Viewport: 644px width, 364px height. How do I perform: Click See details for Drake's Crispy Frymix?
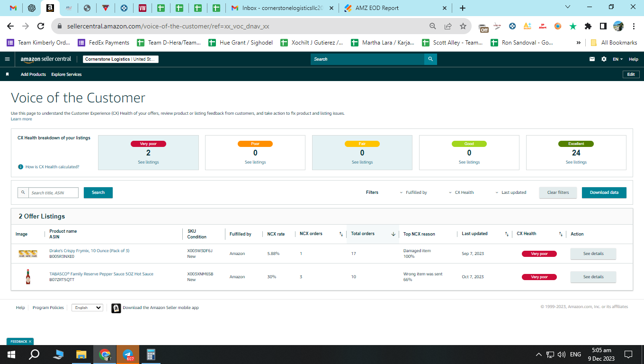click(x=593, y=254)
